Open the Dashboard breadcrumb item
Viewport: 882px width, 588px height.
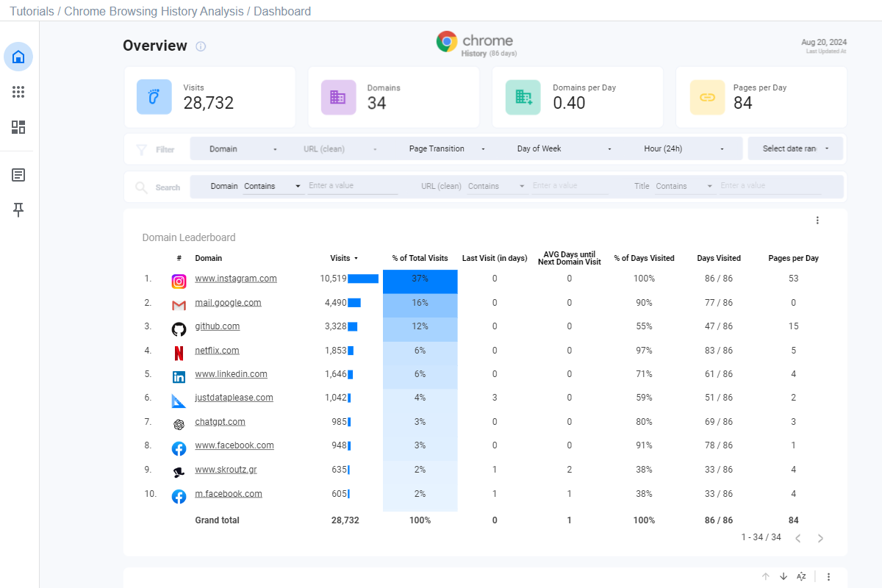pos(282,11)
